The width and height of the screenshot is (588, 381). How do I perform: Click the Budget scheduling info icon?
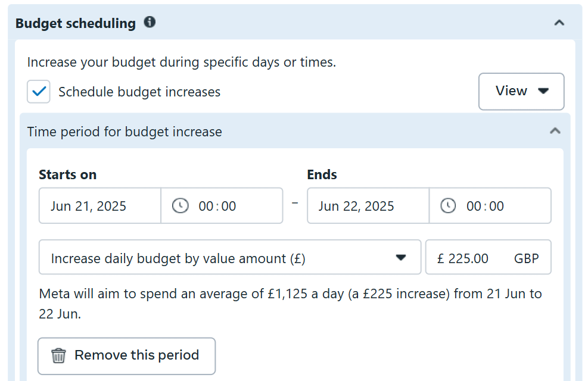click(x=150, y=23)
